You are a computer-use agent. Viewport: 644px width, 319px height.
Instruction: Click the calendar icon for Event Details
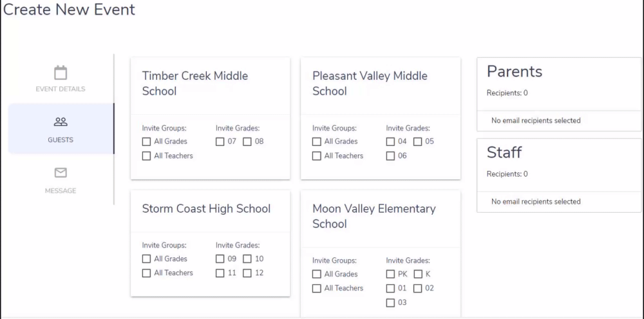(61, 73)
